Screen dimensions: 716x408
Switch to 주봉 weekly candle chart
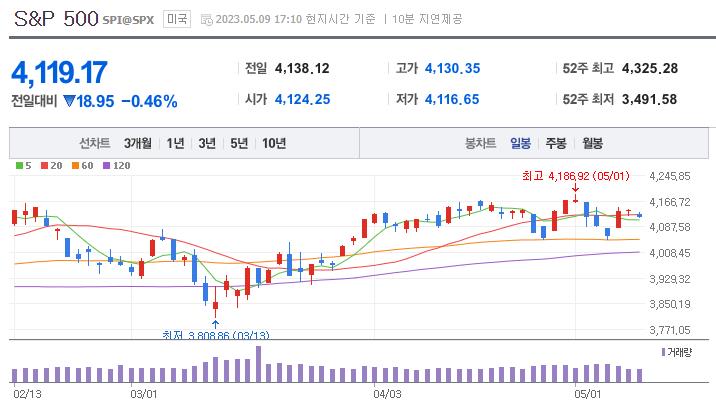click(x=556, y=143)
